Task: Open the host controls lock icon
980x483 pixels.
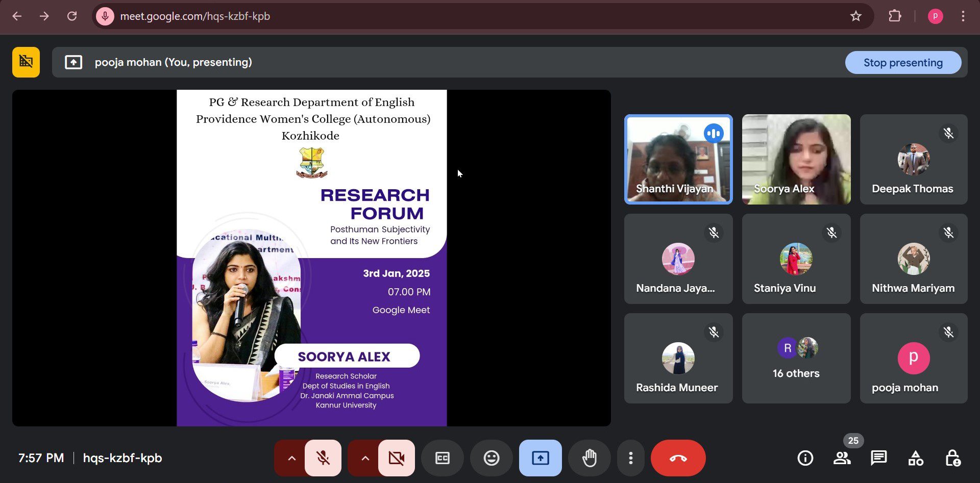Action: tap(952, 458)
